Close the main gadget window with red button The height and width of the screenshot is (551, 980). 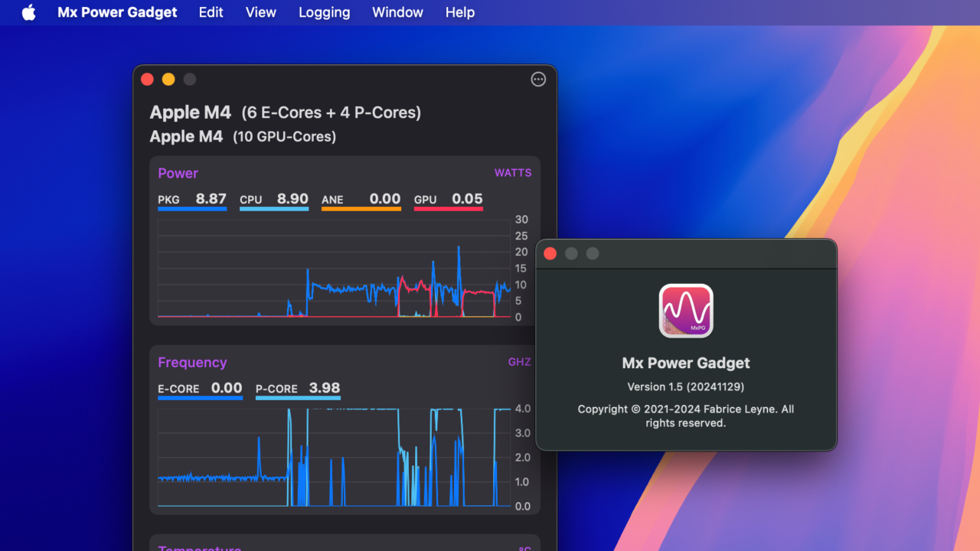148,80
